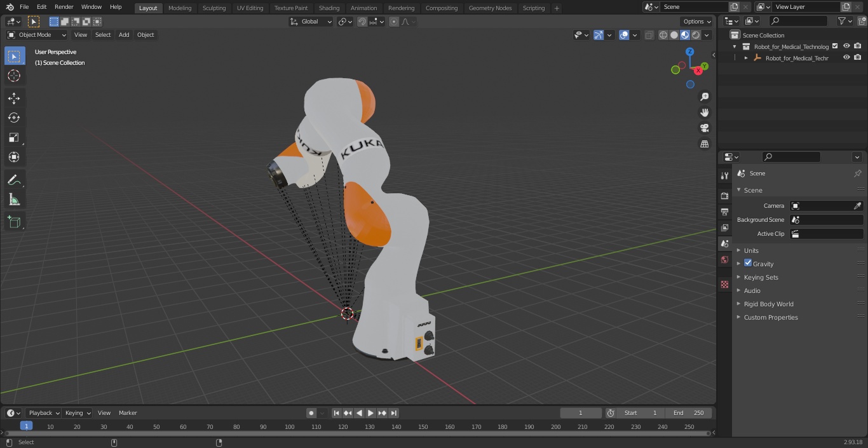Activate the Select Box tool
The width and height of the screenshot is (868, 448).
pyautogui.click(x=14, y=56)
